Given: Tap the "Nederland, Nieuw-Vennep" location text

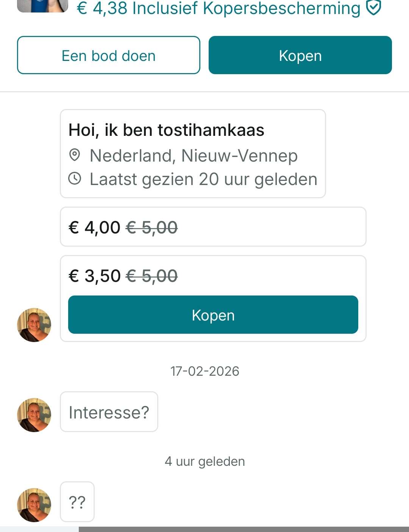Looking at the screenshot, I should pyautogui.click(x=194, y=156).
